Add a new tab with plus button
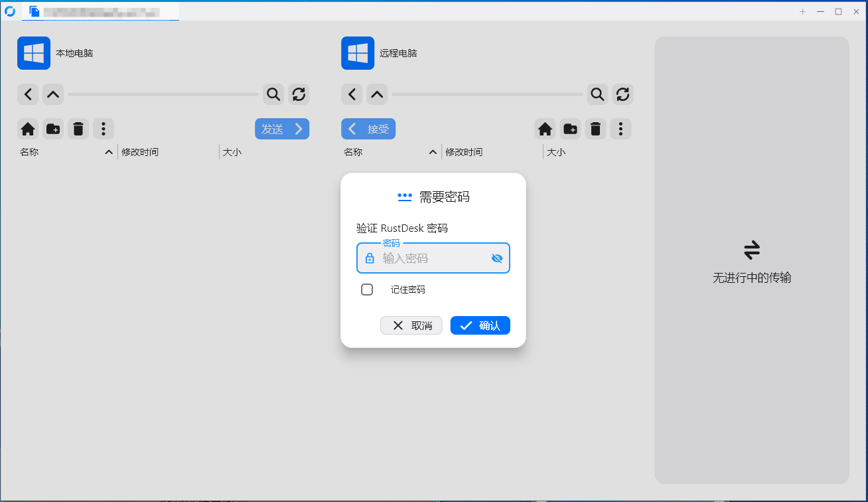Screen dimensions: 868x502 [802, 11]
